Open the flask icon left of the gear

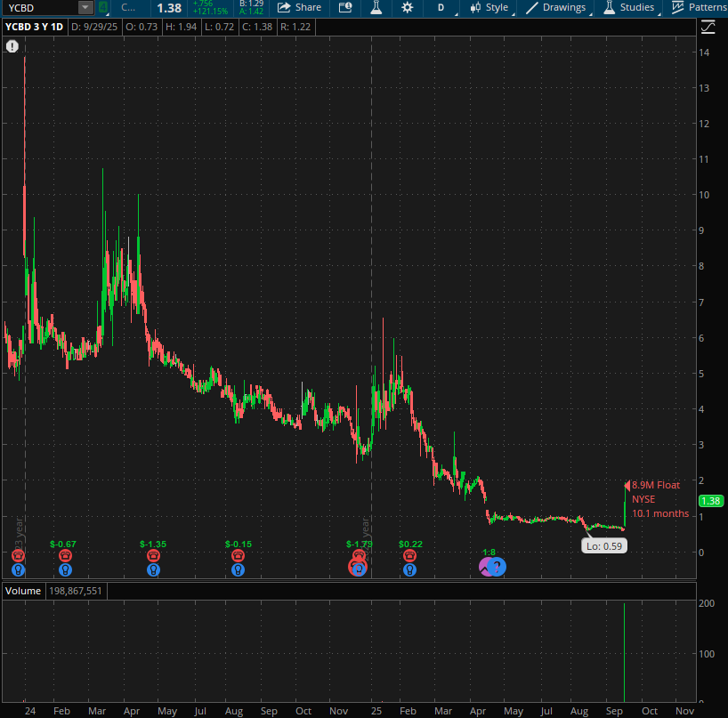pos(376,7)
